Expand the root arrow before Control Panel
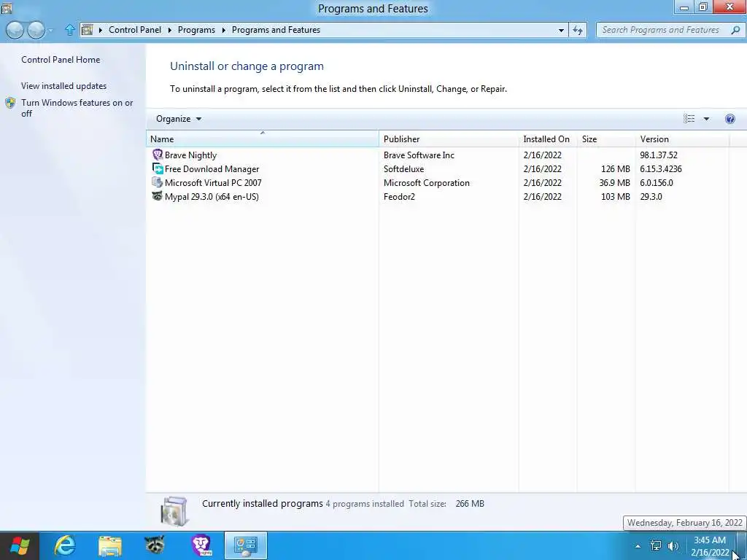747x560 pixels. click(101, 30)
